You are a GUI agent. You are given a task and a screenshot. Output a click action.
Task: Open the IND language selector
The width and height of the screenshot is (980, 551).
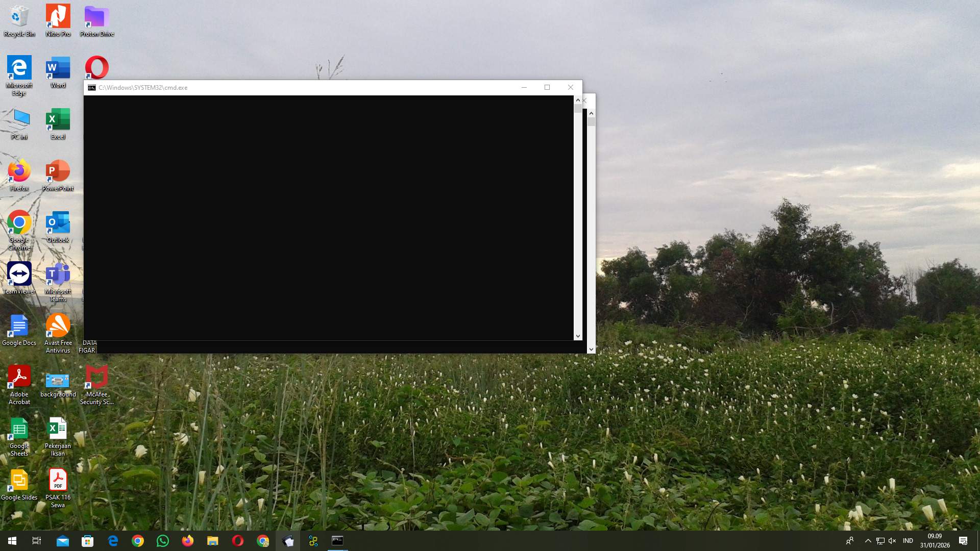click(908, 540)
